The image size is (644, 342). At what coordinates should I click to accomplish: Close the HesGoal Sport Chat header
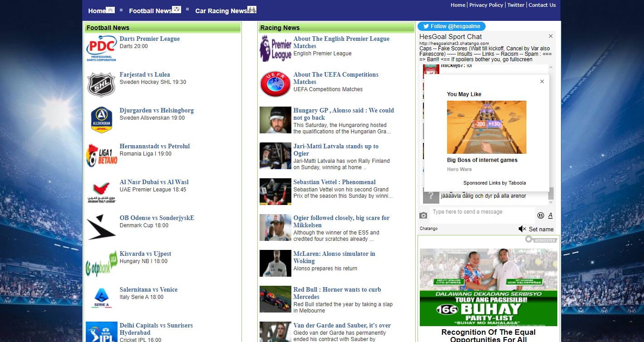[551, 36]
